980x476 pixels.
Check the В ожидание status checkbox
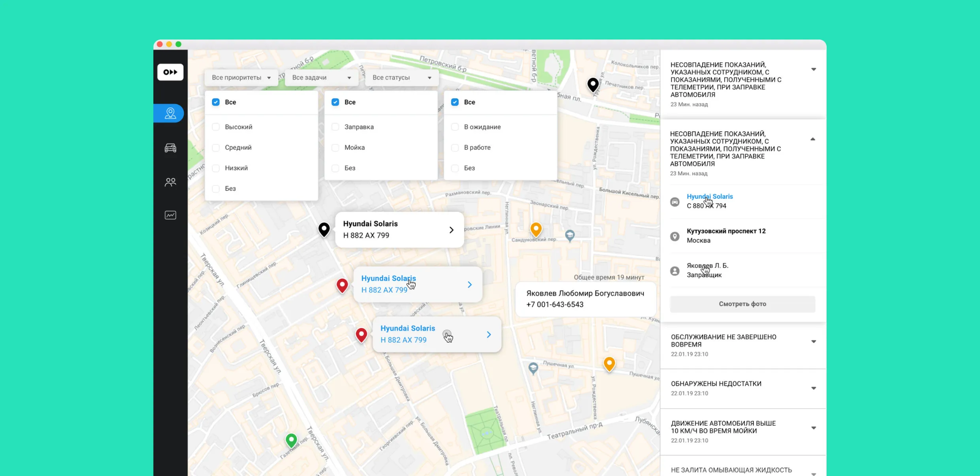tap(455, 127)
